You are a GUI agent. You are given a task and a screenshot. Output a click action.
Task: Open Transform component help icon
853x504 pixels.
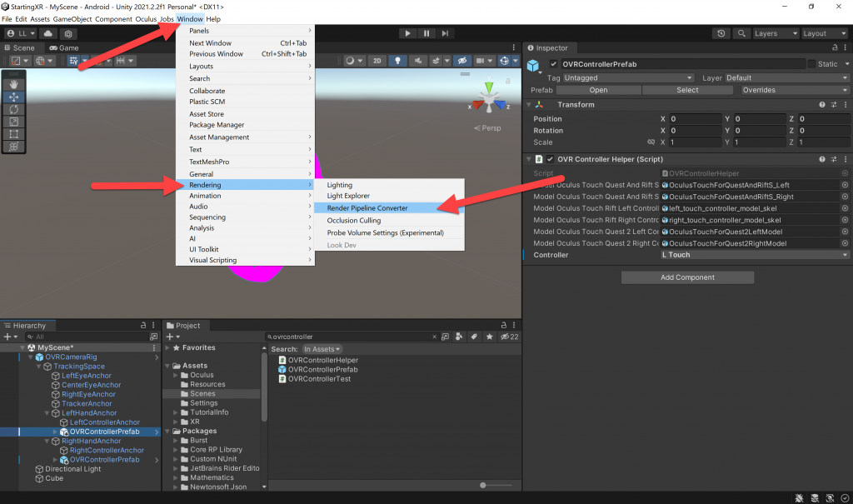[x=822, y=104]
